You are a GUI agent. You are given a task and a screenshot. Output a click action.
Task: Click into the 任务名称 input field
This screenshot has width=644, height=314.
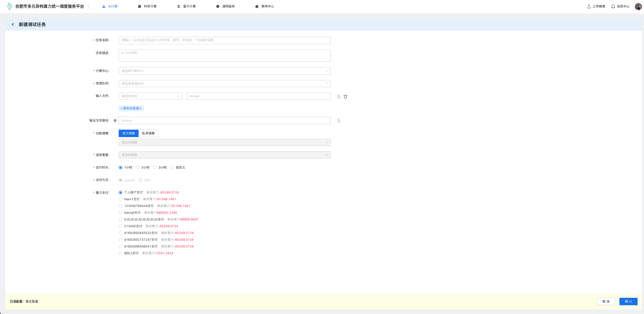coord(225,41)
